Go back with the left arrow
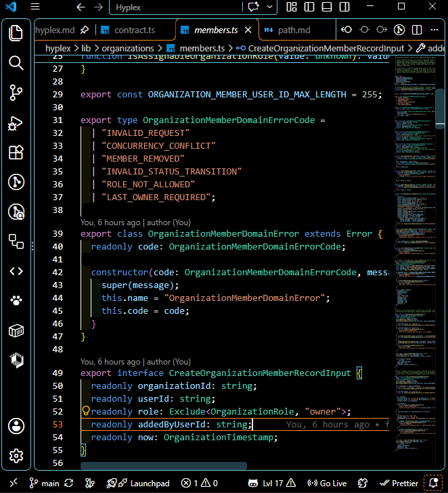 click(81, 7)
